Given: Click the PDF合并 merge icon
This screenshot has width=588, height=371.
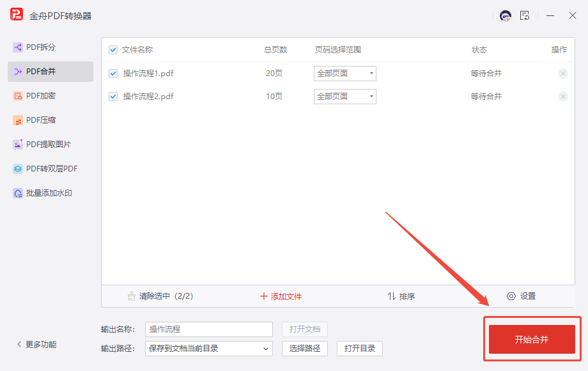Looking at the screenshot, I should (18, 71).
